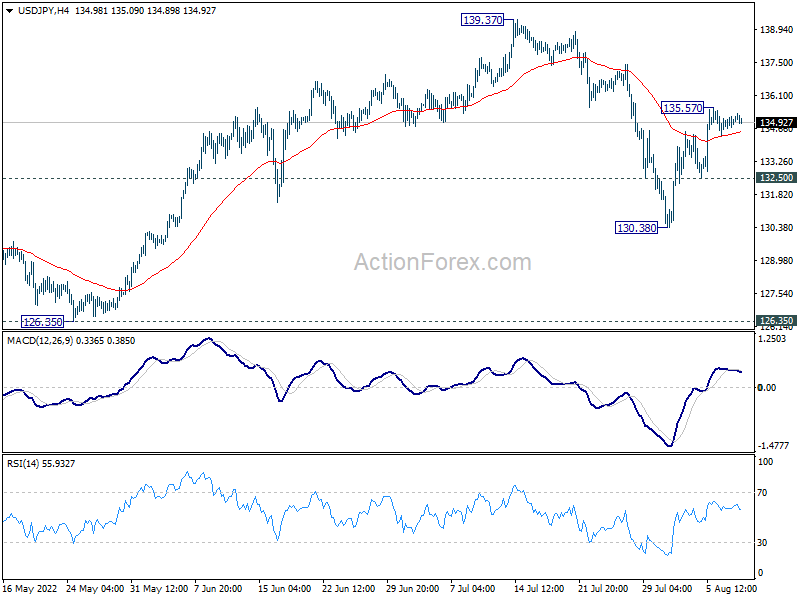The height and width of the screenshot is (600, 800).
Task: Click the 29 Jun 20:00 time label
Action: click(x=413, y=588)
